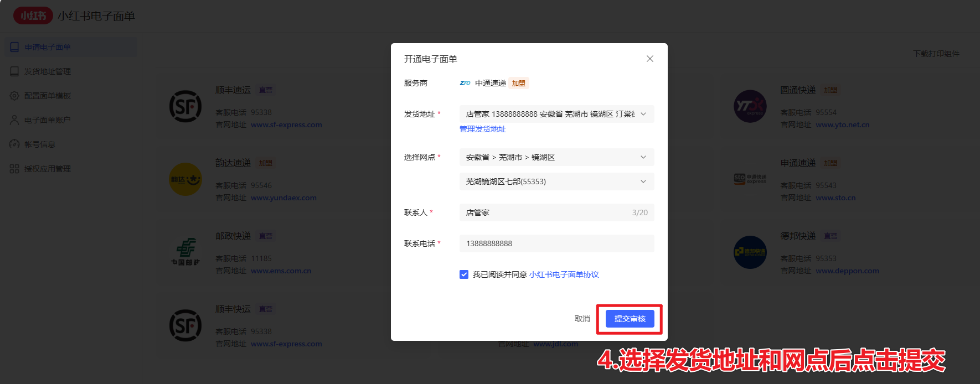Click the 提交审核 button
This screenshot has height=384, width=980.
(x=630, y=319)
